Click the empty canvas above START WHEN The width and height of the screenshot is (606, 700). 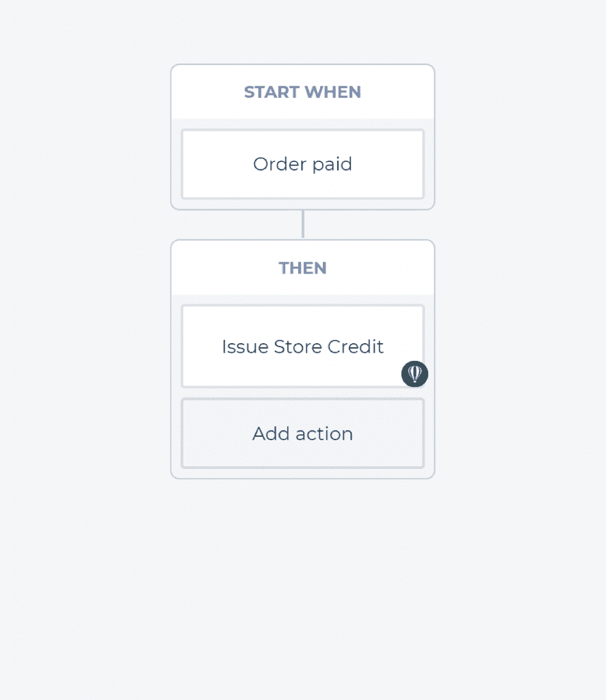(x=302, y=31)
